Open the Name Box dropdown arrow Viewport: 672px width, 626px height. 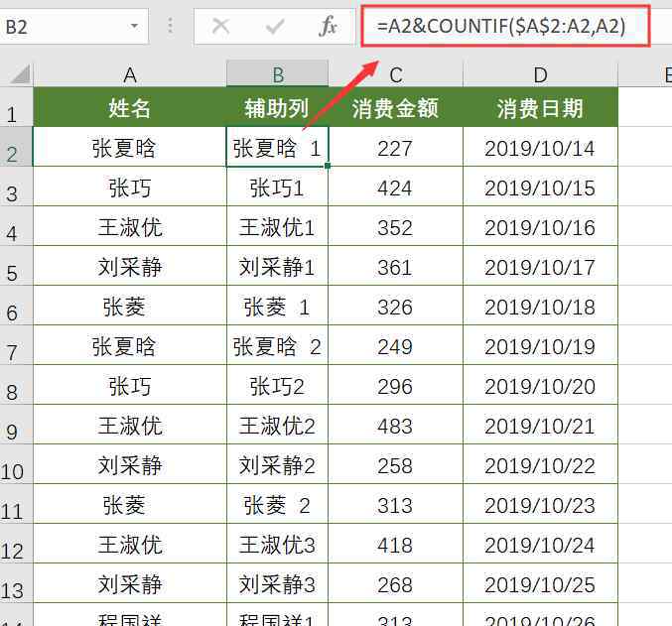pyautogui.click(x=134, y=26)
